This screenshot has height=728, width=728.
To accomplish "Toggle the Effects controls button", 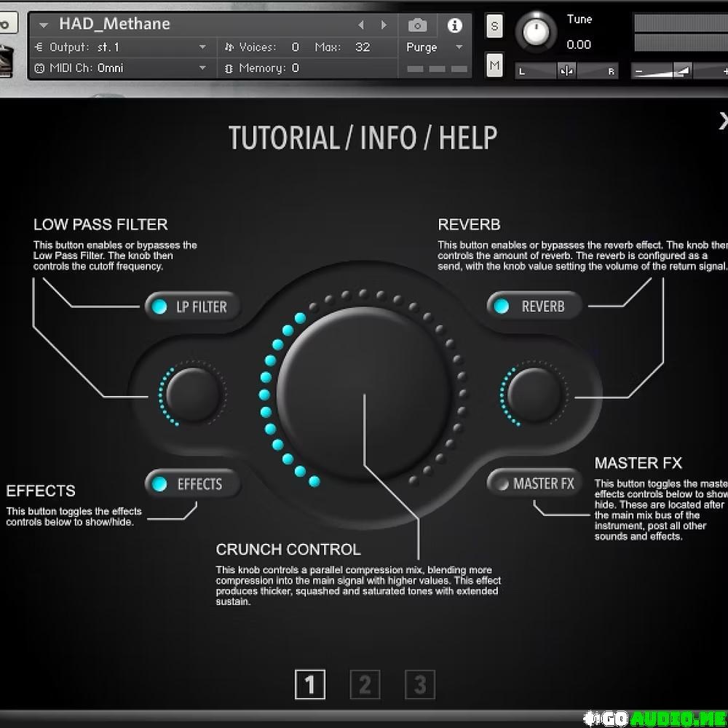I will coord(193,484).
